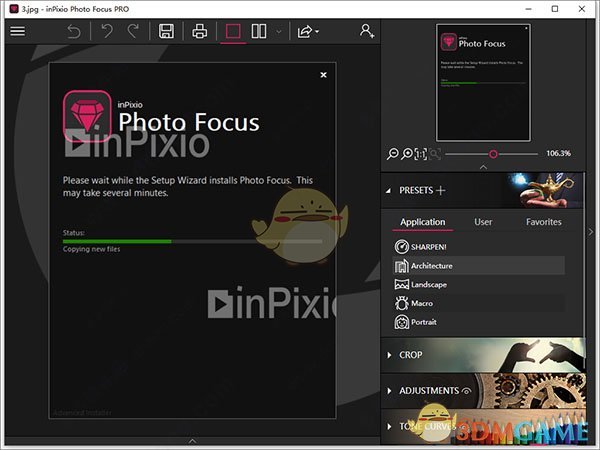Expand the ADJUSTMENTS section
Image resolution: width=600 pixels, height=450 pixels.
tap(390, 391)
